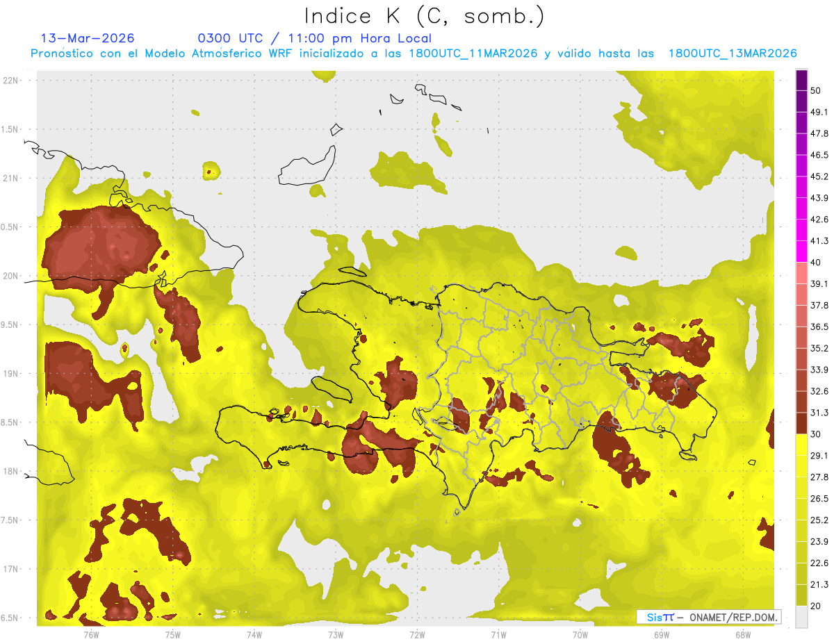Click the '36.5' legend value
This screenshot has width=834, height=644.
pyautogui.click(x=819, y=327)
